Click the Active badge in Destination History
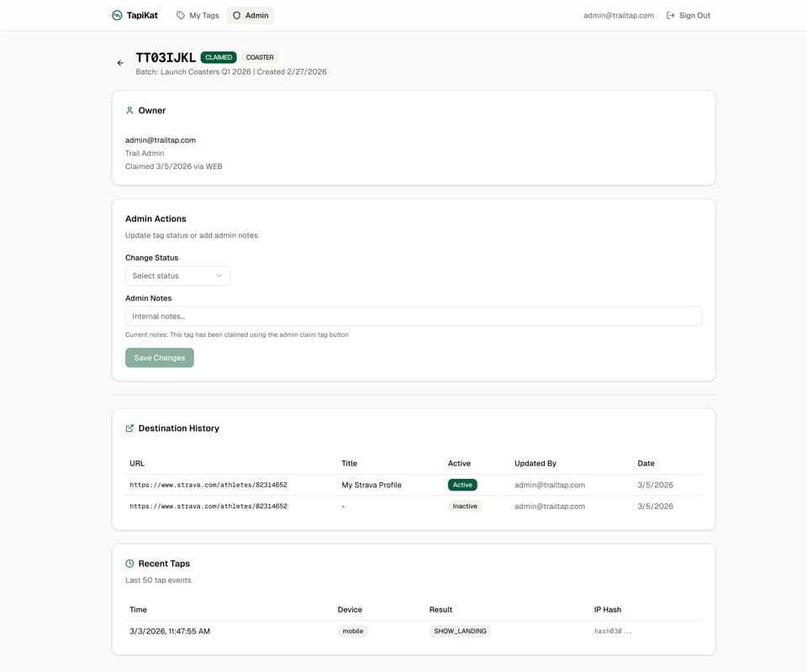 pos(462,485)
